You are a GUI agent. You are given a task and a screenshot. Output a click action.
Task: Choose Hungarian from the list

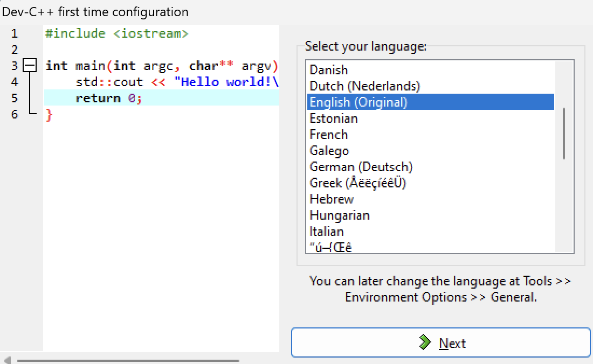pyautogui.click(x=430, y=215)
